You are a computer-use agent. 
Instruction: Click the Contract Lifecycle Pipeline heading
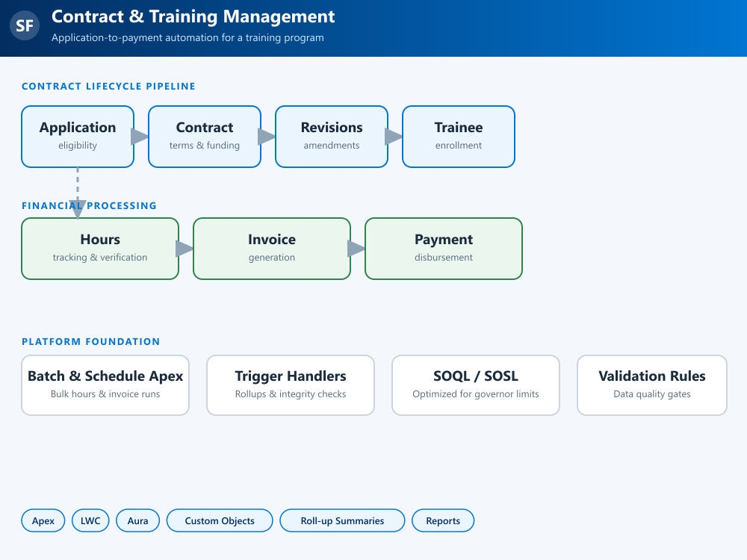[108, 86]
